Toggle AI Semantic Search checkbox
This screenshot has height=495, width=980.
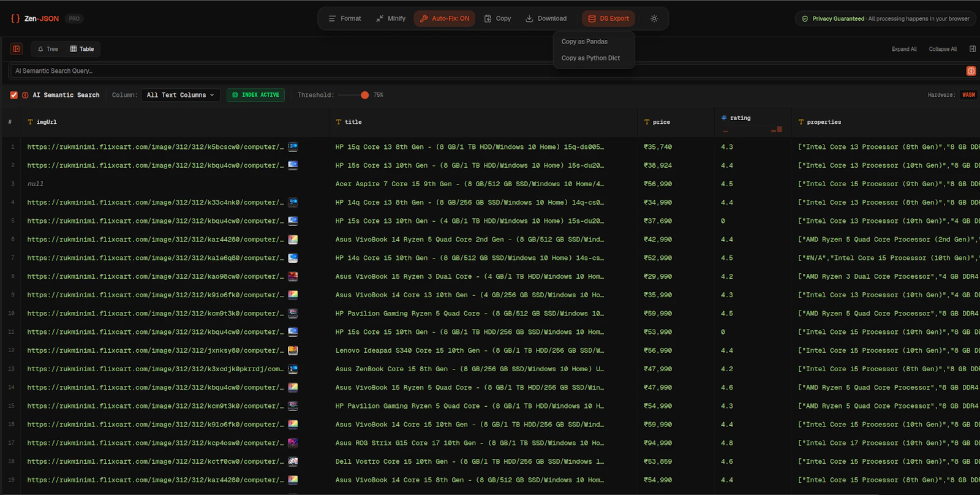coord(13,95)
